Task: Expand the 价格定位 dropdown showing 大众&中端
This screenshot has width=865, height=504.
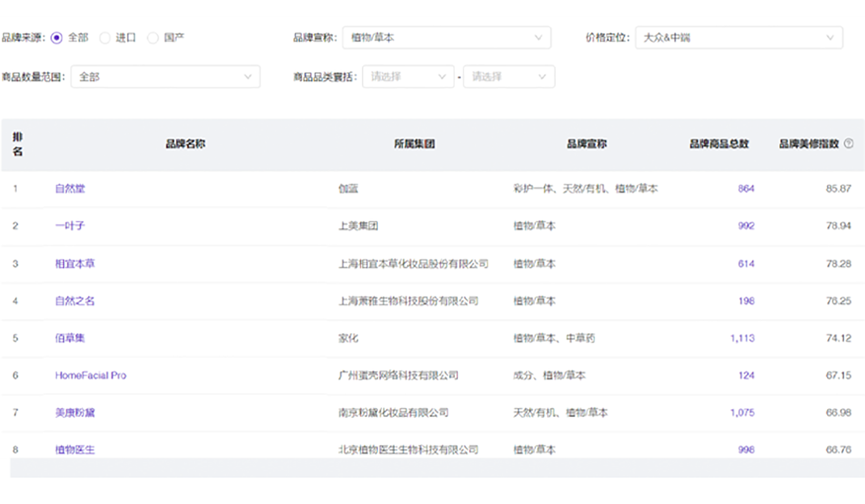Action: click(738, 38)
